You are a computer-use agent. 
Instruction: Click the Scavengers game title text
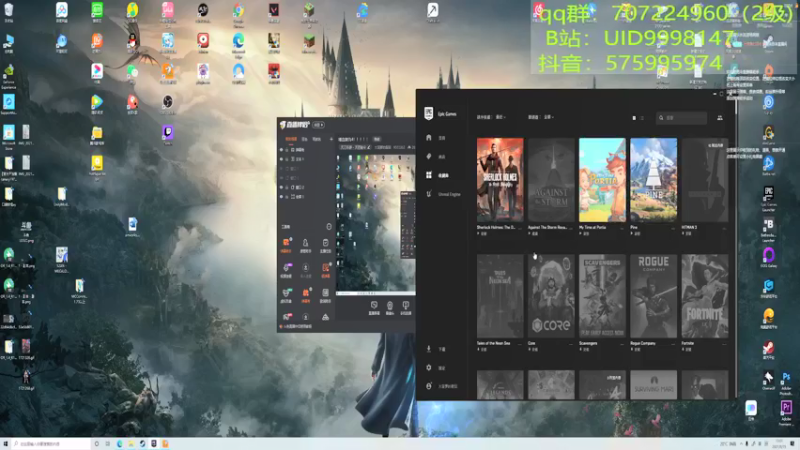click(588, 343)
